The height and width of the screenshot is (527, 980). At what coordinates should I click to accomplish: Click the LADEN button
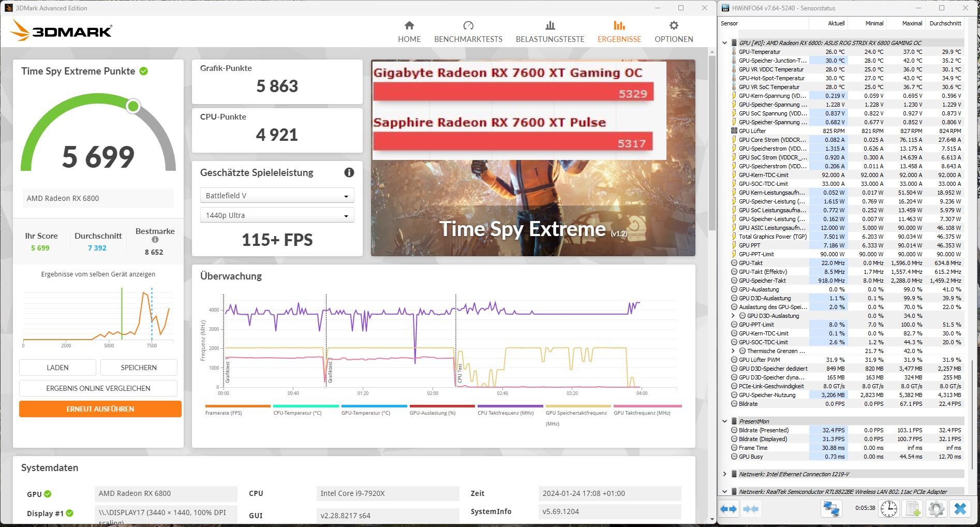pyautogui.click(x=57, y=368)
